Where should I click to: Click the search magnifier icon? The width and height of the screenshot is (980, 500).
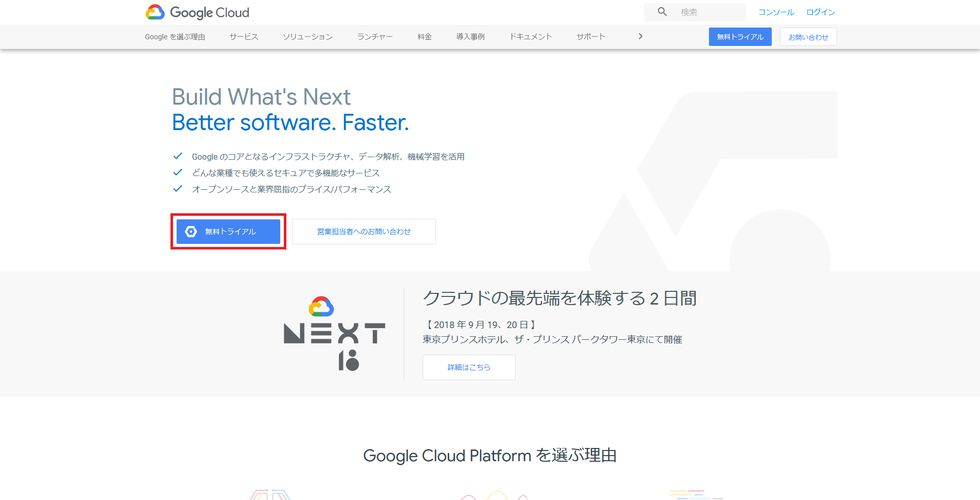point(662,12)
